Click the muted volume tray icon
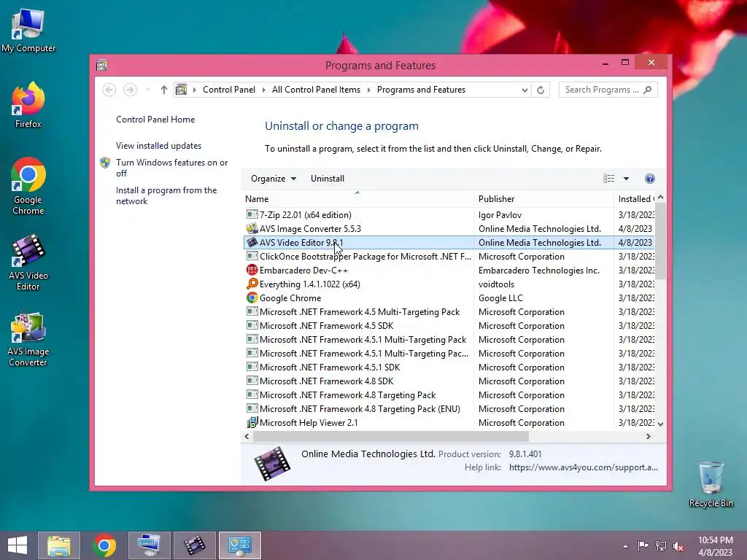The width and height of the screenshot is (747, 560). coord(678,545)
